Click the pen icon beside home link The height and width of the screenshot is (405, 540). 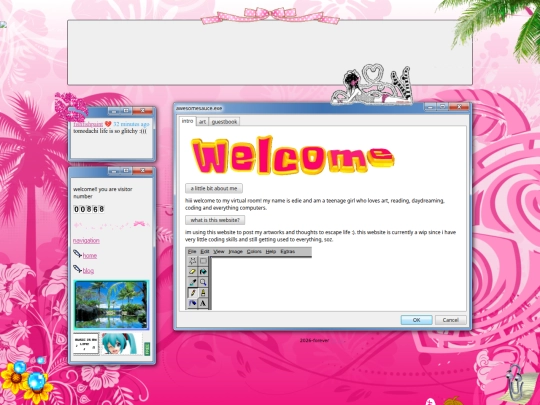[x=77, y=254]
